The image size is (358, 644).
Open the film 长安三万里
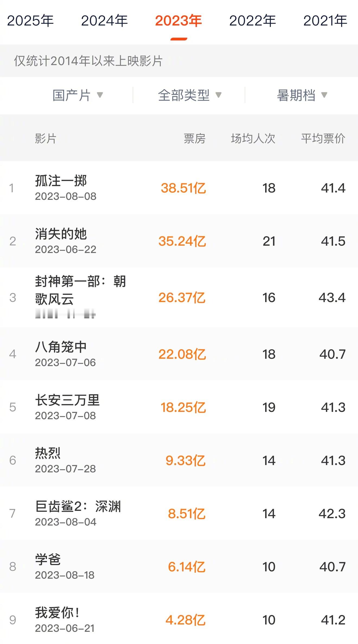(179, 407)
